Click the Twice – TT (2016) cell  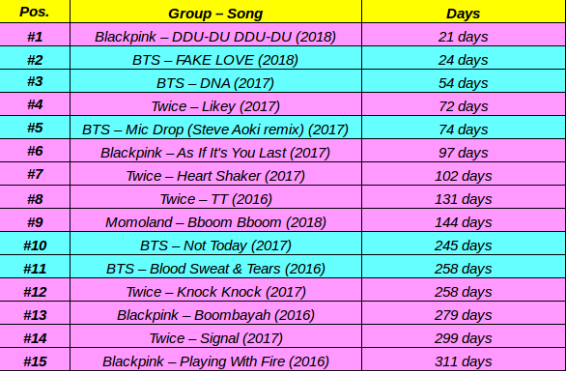click(215, 197)
